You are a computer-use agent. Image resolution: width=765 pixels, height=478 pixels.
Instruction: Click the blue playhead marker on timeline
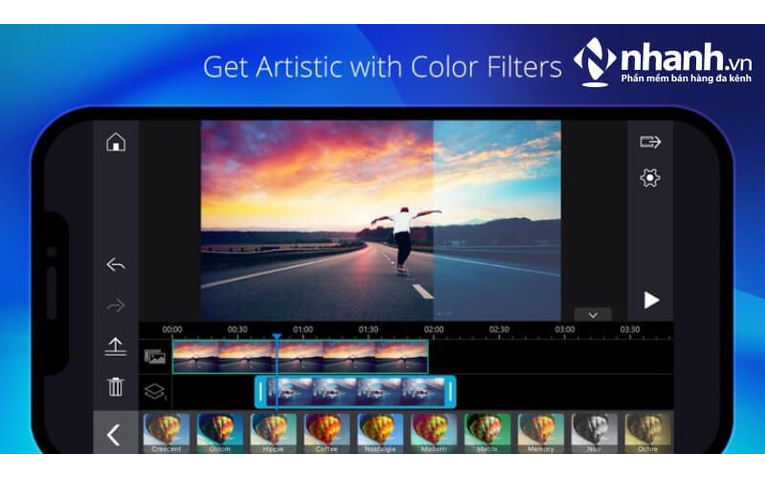277,337
